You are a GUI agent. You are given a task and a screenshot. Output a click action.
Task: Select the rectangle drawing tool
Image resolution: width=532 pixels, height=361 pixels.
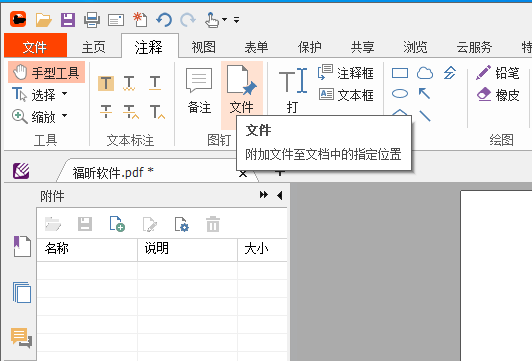[x=400, y=73]
